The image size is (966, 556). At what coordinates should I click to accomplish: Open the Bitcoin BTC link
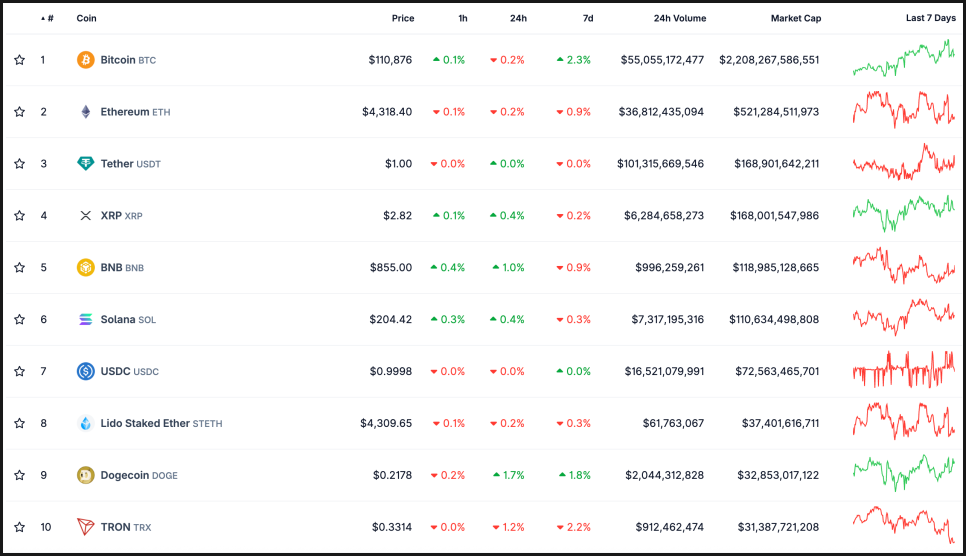pyautogui.click(x=128, y=60)
